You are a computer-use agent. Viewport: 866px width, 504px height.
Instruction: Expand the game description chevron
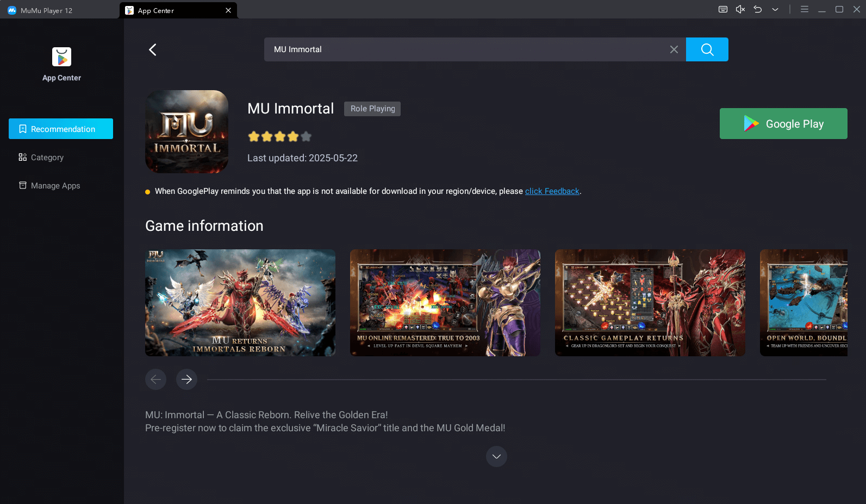coord(496,457)
